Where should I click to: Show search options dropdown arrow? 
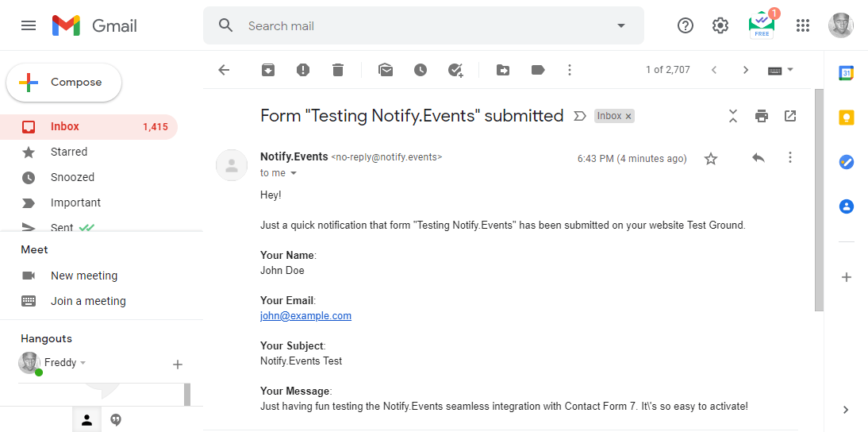pyautogui.click(x=621, y=25)
